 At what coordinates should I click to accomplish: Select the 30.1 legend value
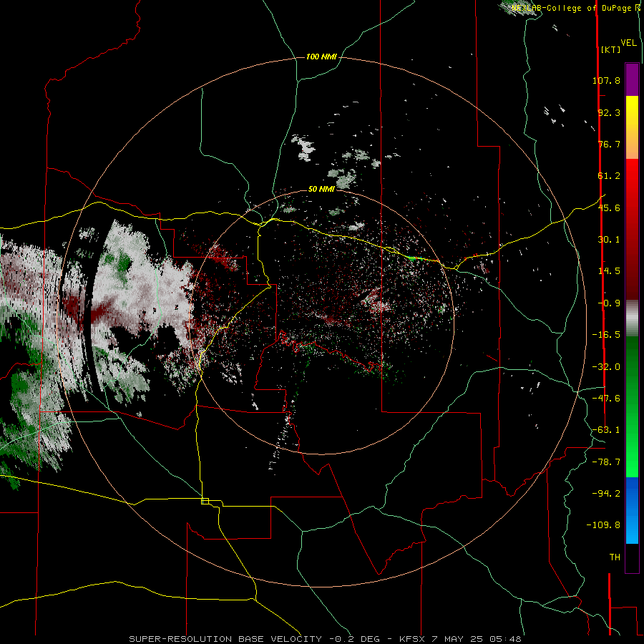pyautogui.click(x=609, y=240)
